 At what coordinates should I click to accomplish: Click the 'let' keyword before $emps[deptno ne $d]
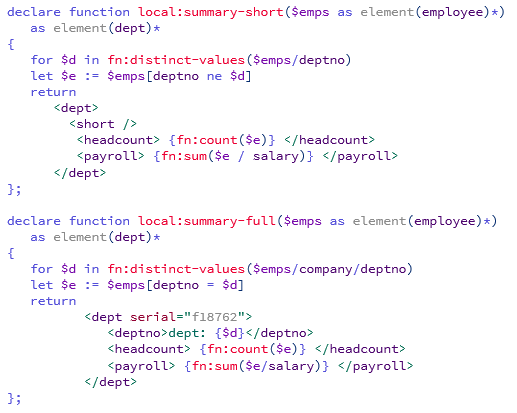click(x=42, y=76)
